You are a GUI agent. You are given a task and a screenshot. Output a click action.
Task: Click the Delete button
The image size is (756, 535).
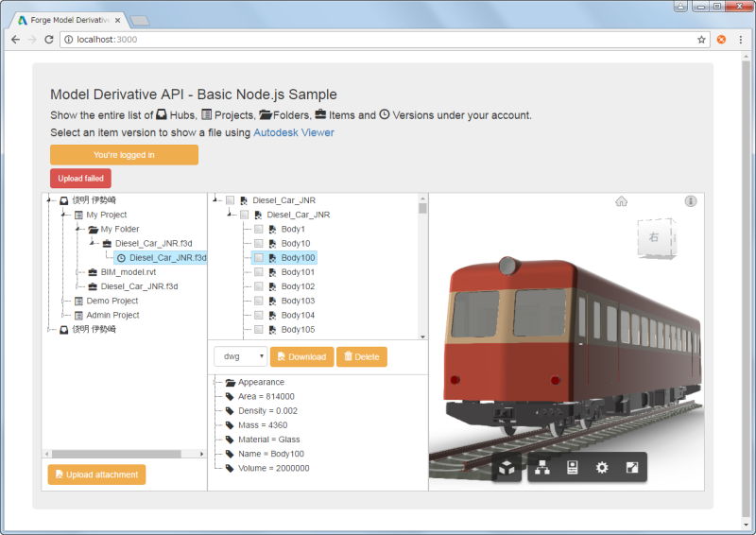362,356
